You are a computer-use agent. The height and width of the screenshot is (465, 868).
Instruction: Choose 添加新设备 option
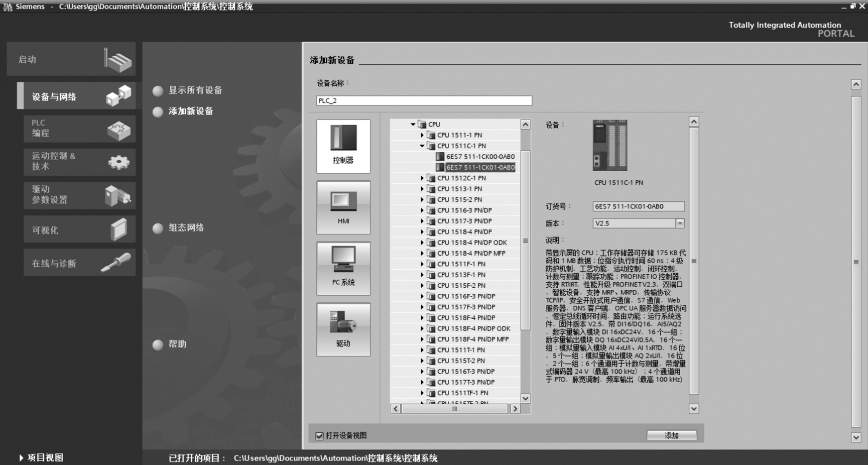tap(183, 111)
